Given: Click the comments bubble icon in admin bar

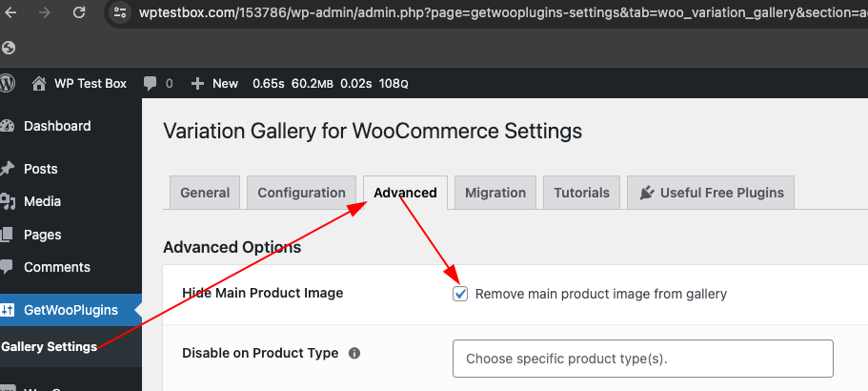Looking at the screenshot, I should click(x=150, y=84).
